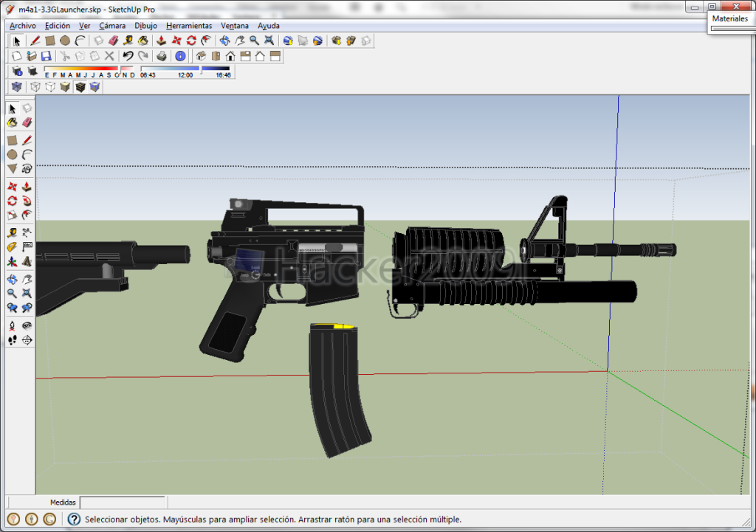Open Shadow Settings icon
Image resolution: width=756 pixels, height=532 pixels.
point(18,72)
